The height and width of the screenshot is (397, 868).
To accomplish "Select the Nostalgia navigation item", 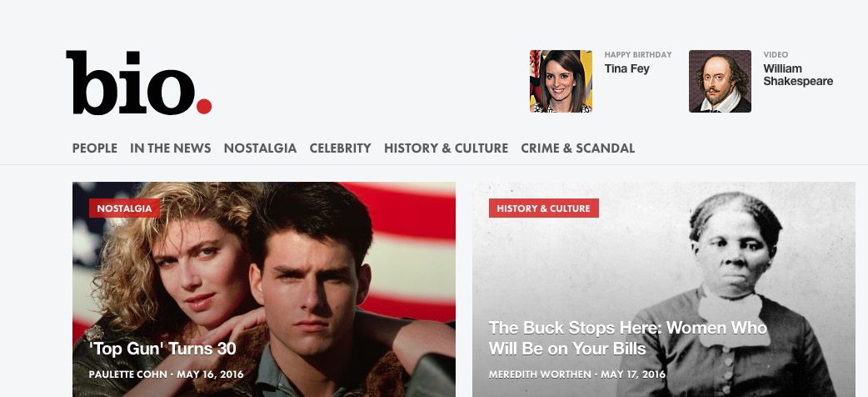I will click(x=260, y=148).
